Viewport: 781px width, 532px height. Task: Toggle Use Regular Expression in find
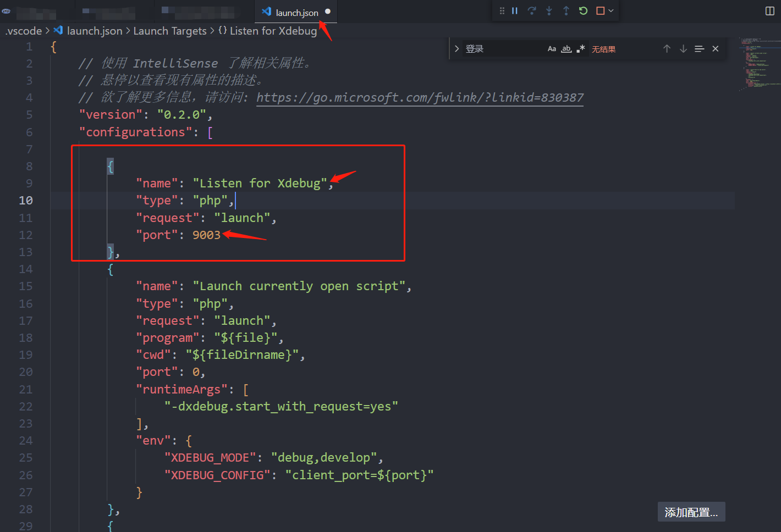580,49
